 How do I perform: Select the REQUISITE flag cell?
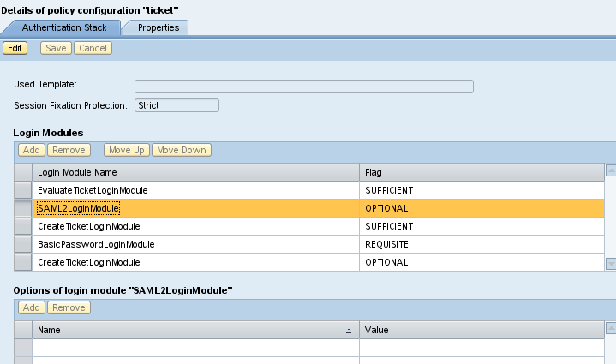[x=481, y=244]
